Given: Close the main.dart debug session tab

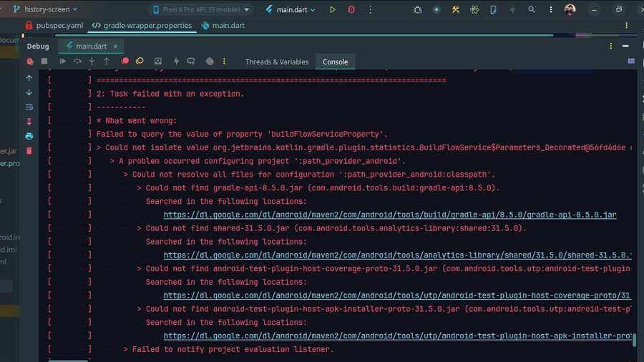Looking at the screenshot, I should [x=115, y=47].
